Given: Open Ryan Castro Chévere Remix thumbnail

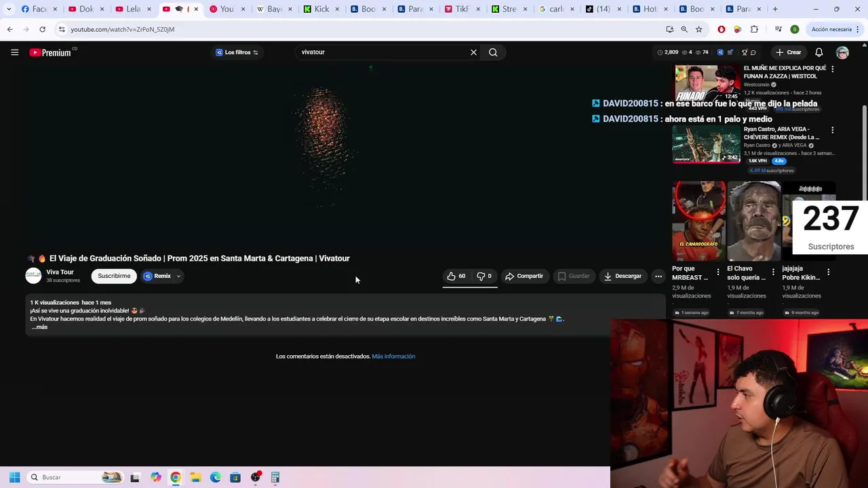Looking at the screenshot, I should click(x=707, y=144).
